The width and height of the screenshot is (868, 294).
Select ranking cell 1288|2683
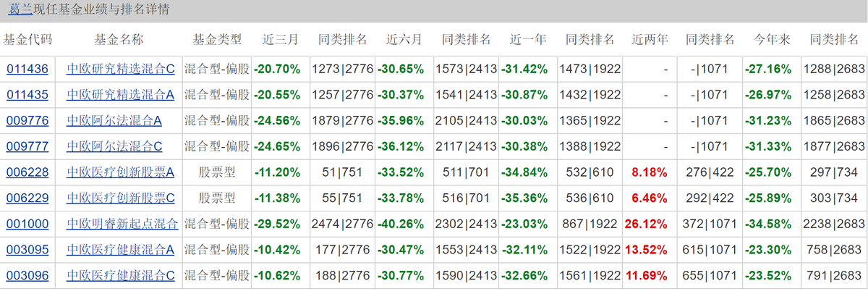click(834, 70)
